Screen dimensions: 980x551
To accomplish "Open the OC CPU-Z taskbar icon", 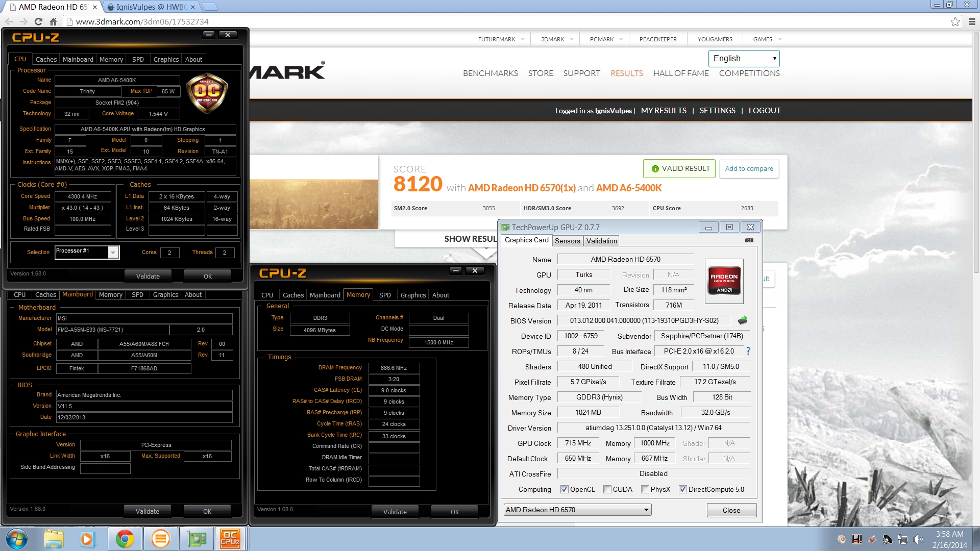I will 230,539.
